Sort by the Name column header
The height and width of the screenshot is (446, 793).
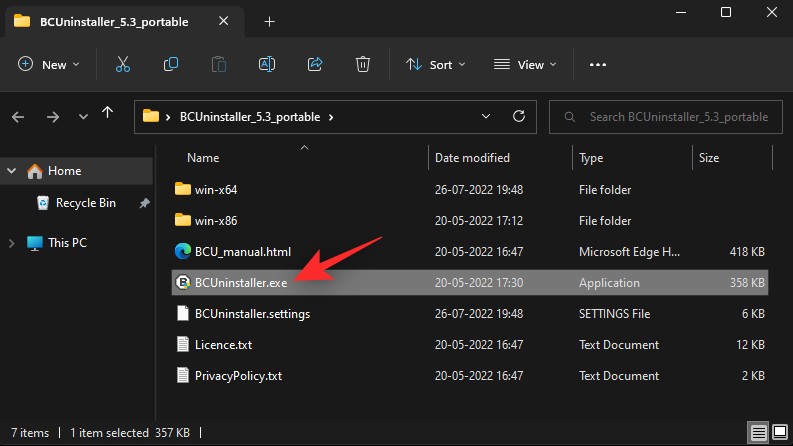[x=203, y=158]
